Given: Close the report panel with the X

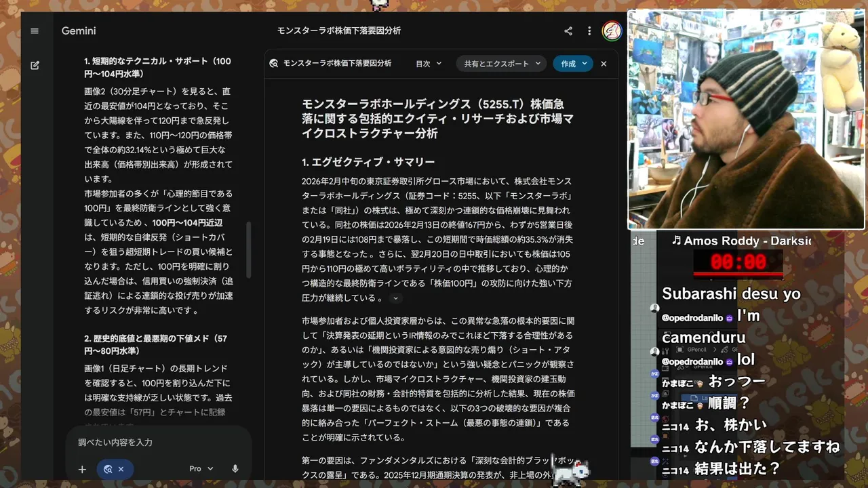Looking at the screenshot, I should [604, 64].
